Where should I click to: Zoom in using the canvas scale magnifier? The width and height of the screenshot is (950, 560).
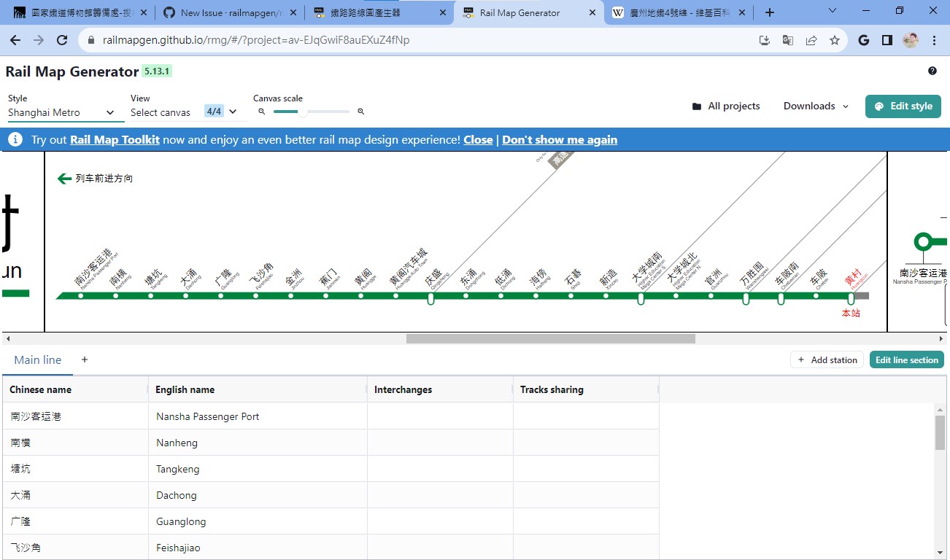point(360,111)
